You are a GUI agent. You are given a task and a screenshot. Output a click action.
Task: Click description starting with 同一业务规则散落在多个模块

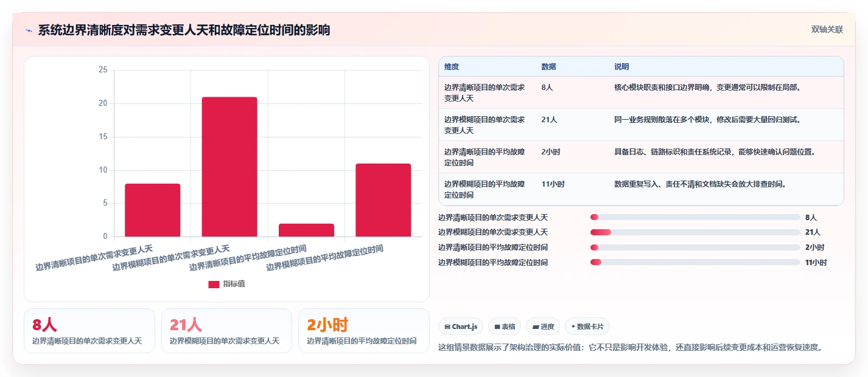[x=709, y=120]
